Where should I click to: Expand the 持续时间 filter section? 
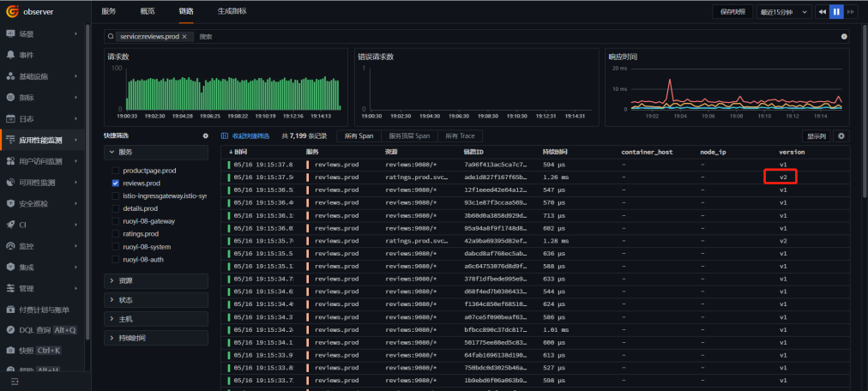point(156,338)
